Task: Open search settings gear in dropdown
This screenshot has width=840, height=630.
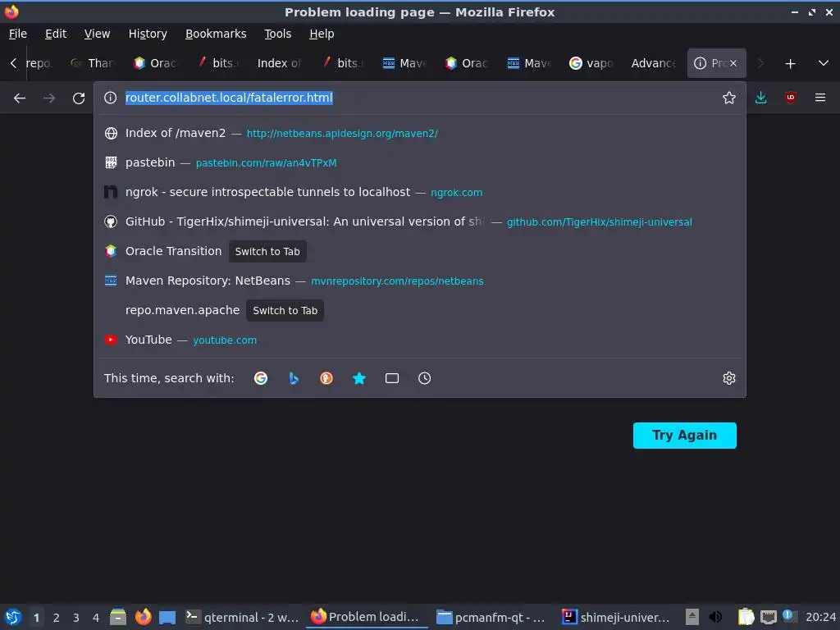Action: click(x=728, y=378)
